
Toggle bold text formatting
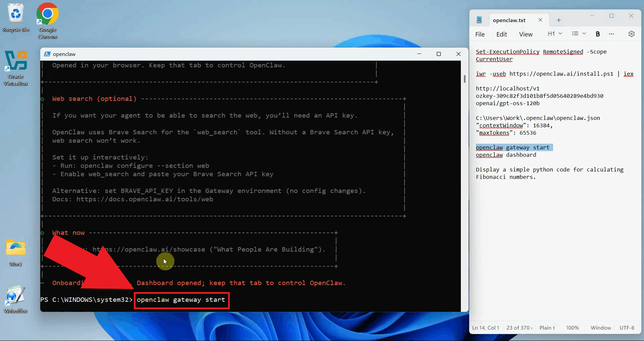598,33
